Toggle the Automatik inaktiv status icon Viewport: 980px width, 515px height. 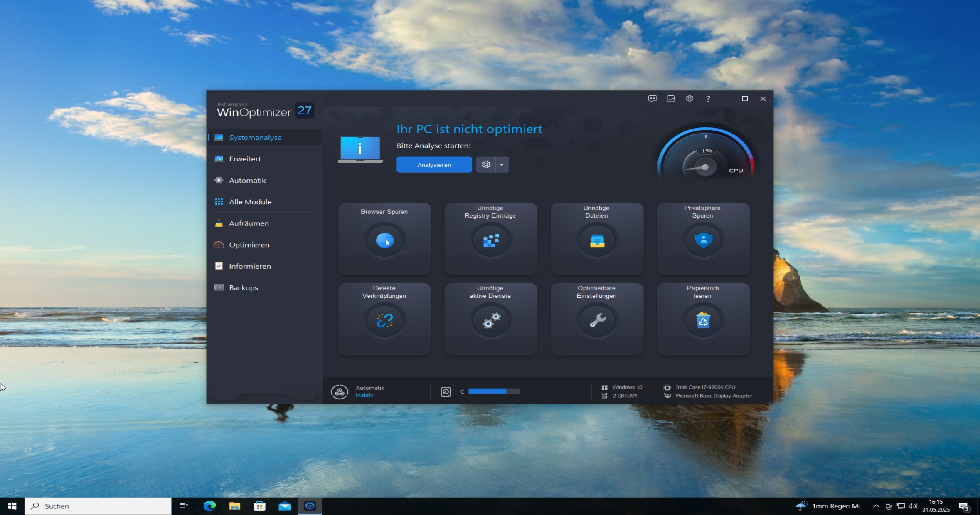340,391
